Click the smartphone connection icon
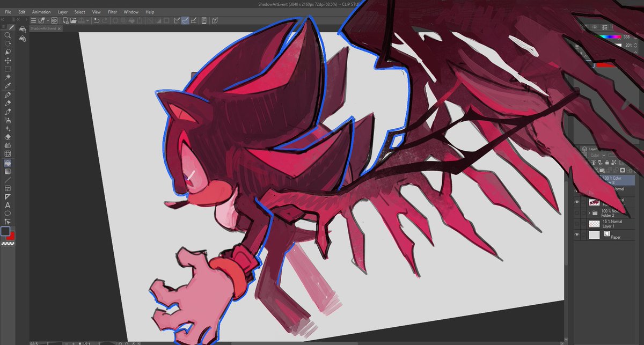 coord(204,20)
